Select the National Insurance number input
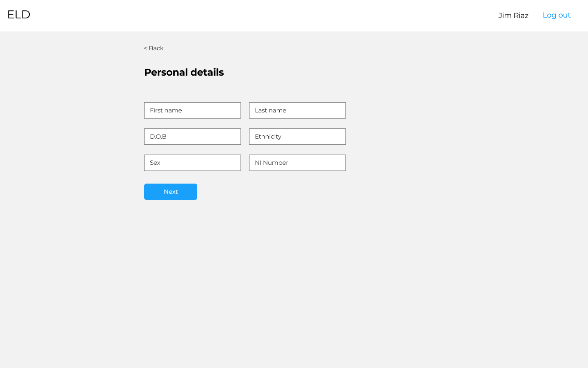 point(297,163)
